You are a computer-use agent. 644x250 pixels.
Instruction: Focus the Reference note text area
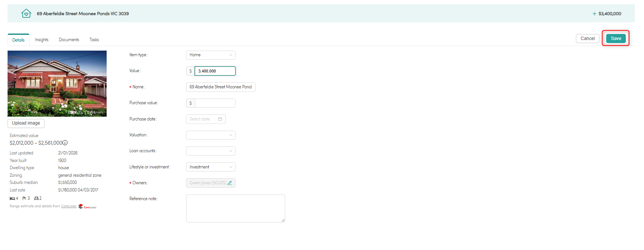235,208
